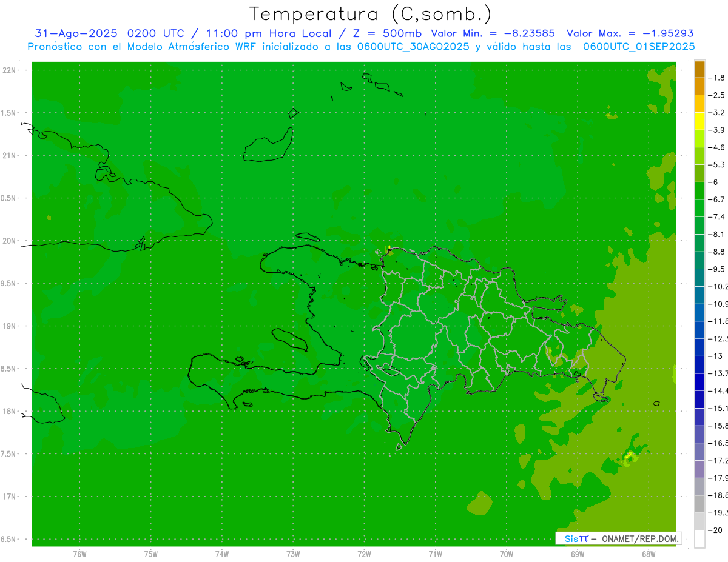Image resolution: width=728 pixels, height=562 pixels.
Task: Click the '-20' colorbar value
Action: [x=716, y=530]
